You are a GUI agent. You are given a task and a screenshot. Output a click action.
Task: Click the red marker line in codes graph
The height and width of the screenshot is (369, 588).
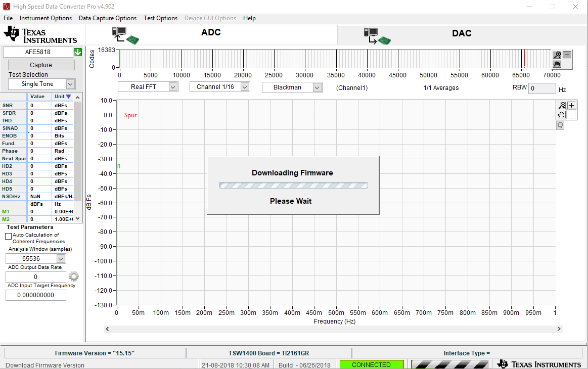click(x=524, y=59)
